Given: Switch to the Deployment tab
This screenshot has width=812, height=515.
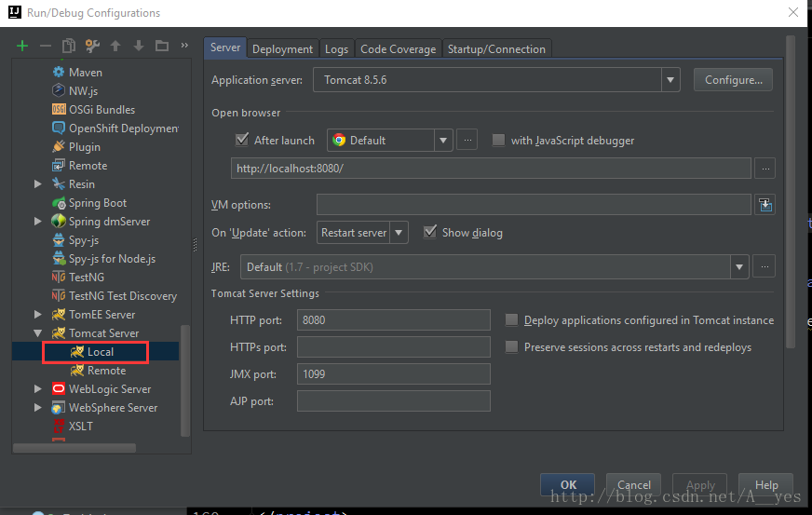Looking at the screenshot, I should point(283,49).
